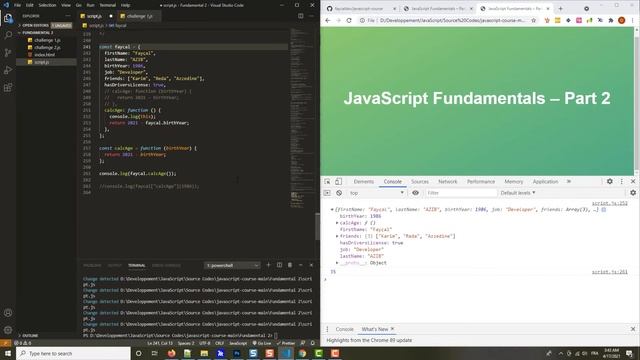Close the What's New drawer tab
The height and width of the screenshot is (360, 640).
393,329
